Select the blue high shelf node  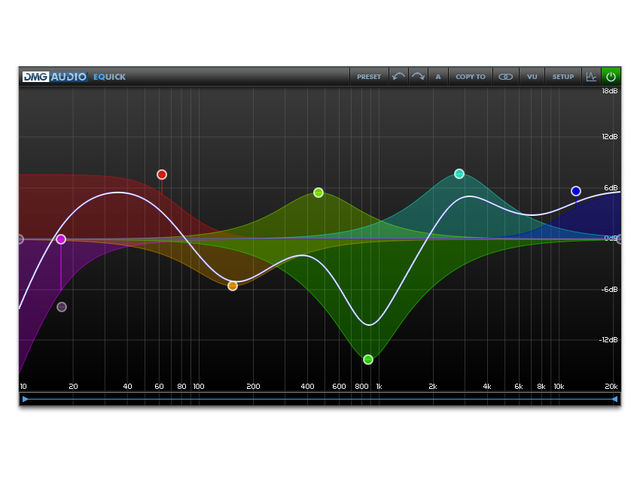(x=576, y=191)
